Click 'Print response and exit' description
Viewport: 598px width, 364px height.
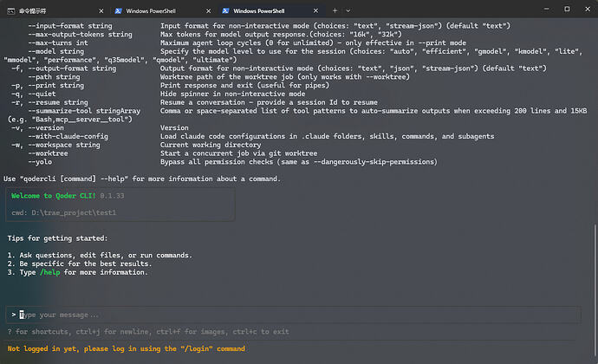(x=244, y=86)
